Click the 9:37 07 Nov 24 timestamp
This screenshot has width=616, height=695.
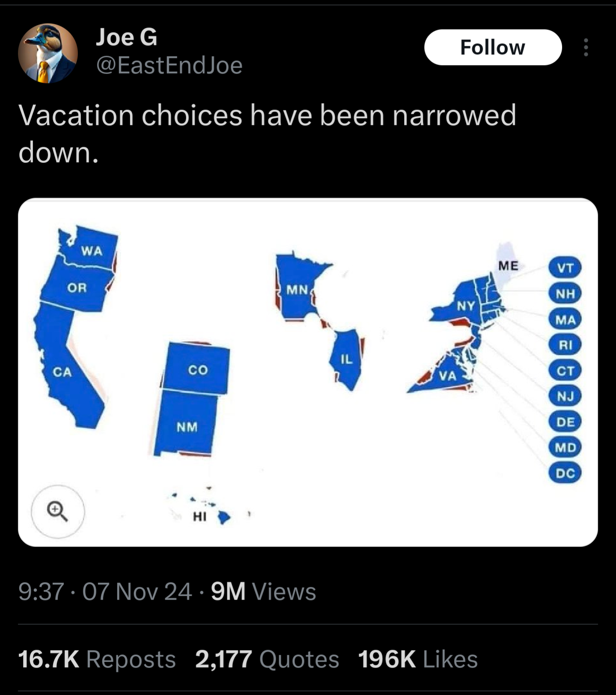[x=105, y=591]
